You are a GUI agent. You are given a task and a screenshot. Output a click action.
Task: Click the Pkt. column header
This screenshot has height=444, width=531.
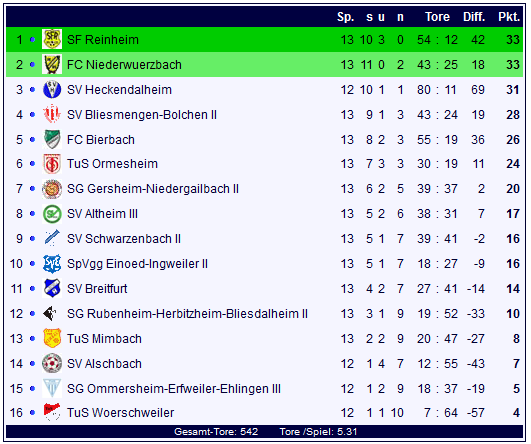[509, 17]
